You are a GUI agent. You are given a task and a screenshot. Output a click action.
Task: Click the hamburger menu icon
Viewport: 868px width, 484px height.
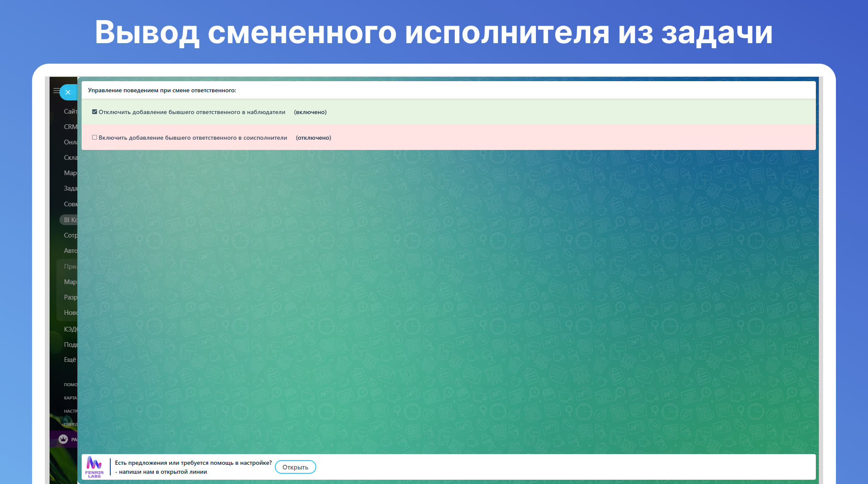click(56, 91)
